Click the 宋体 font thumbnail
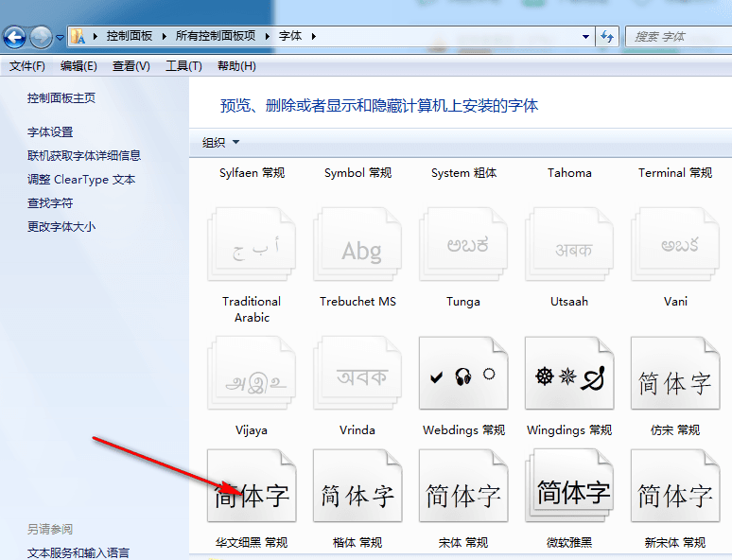The height and width of the screenshot is (560, 732). (x=463, y=490)
